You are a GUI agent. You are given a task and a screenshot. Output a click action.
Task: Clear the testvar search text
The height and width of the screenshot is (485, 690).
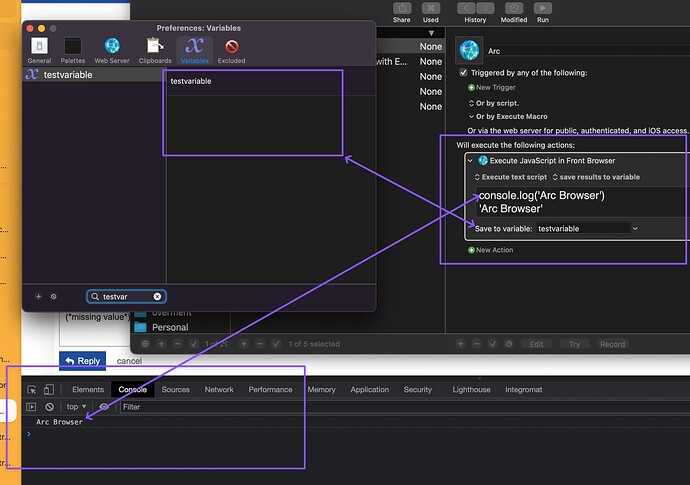pos(157,297)
